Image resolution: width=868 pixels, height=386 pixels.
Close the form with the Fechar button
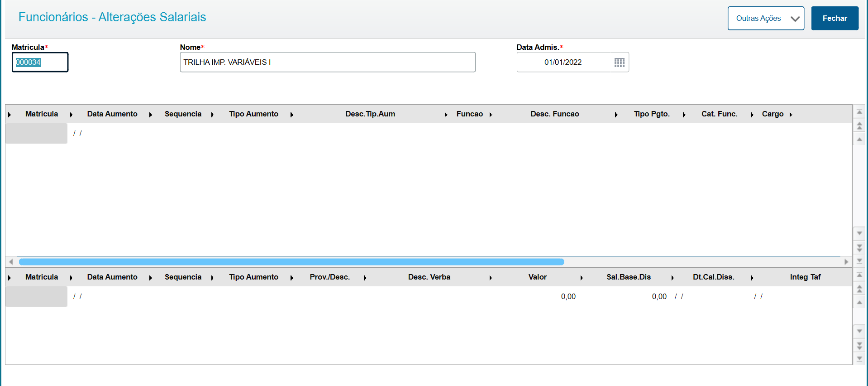click(835, 18)
